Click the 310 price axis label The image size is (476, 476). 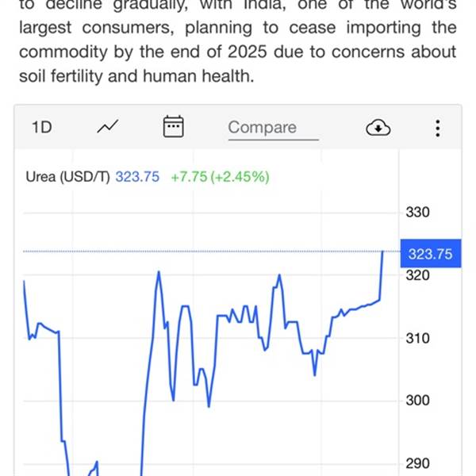417,338
